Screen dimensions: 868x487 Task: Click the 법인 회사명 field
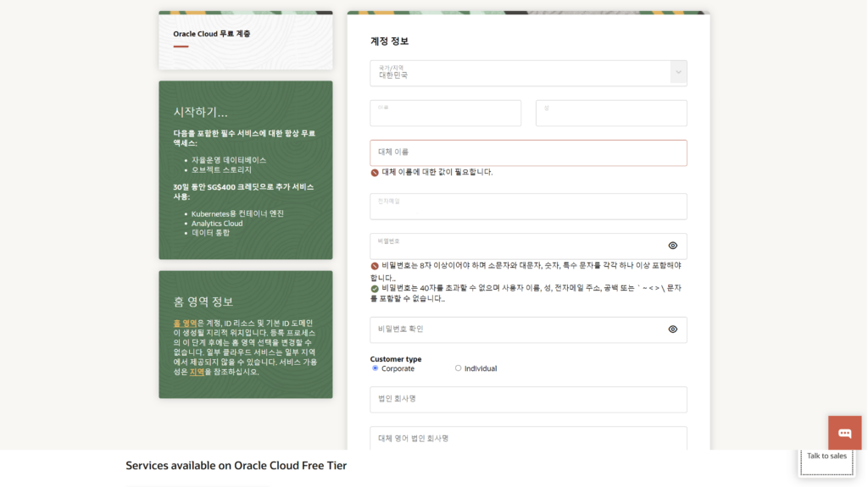coord(528,400)
